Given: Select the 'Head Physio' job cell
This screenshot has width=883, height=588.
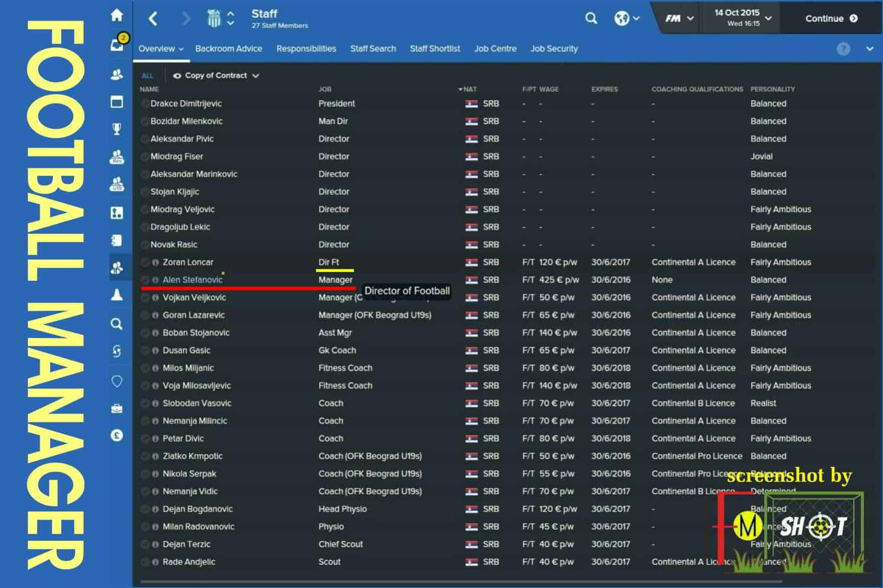Looking at the screenshot, I should [342, 510].
